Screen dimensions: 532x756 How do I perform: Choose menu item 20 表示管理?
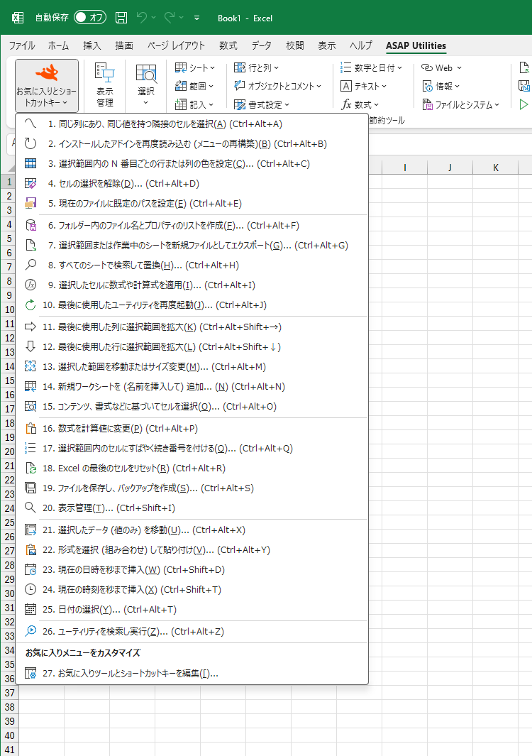[x=192, y=508]
